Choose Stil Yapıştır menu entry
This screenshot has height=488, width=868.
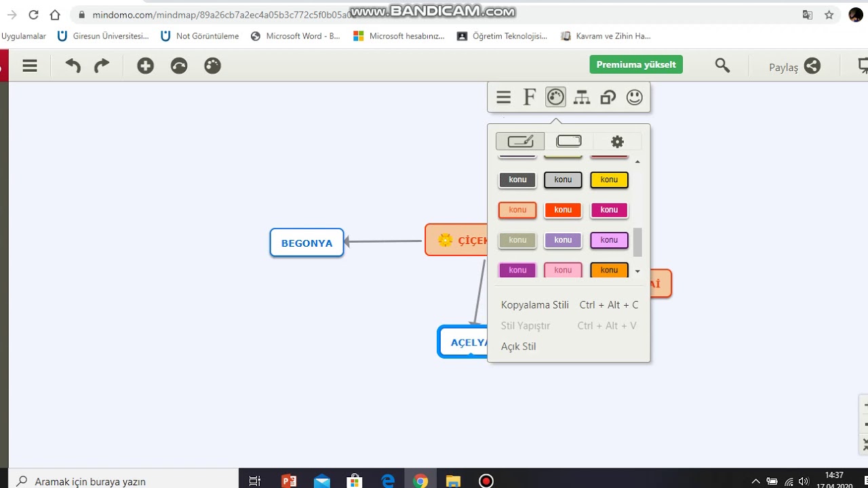coord(569,326)
